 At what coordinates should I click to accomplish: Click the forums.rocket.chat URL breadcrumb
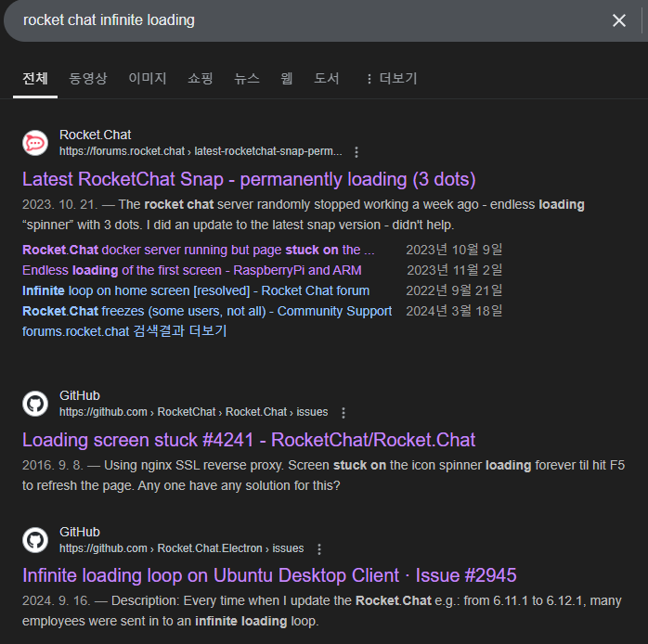[x=201, y=151]
